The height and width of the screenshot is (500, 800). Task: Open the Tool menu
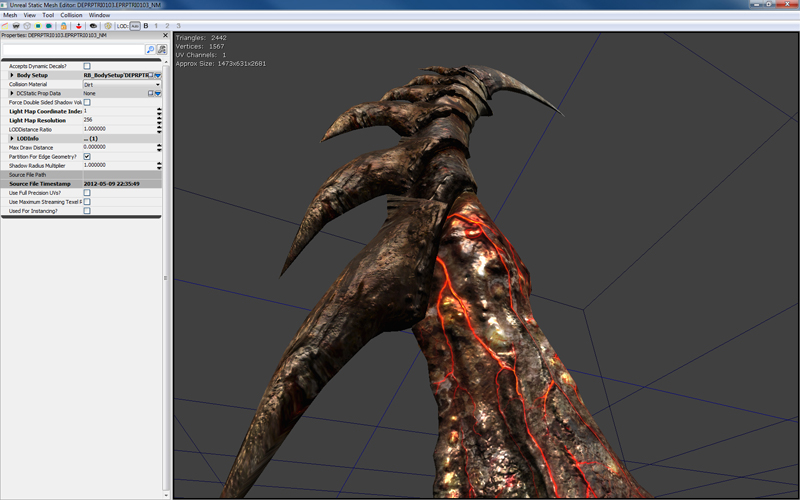48,15
